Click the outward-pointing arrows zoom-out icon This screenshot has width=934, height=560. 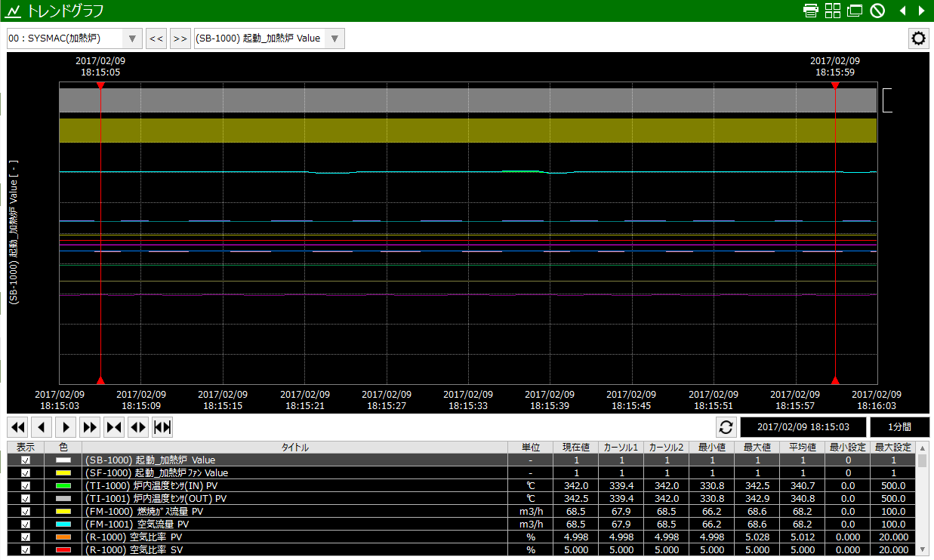point(139,427)
